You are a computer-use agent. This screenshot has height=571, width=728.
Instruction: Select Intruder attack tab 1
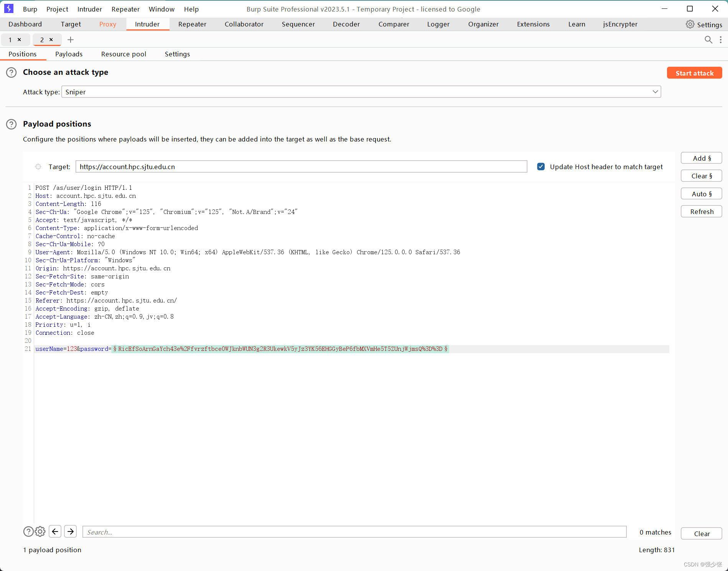(x=10, y=39)
